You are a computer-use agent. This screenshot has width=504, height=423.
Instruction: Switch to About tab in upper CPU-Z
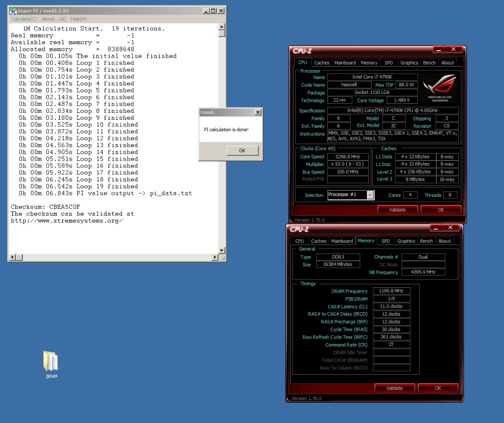click(447, 63)
